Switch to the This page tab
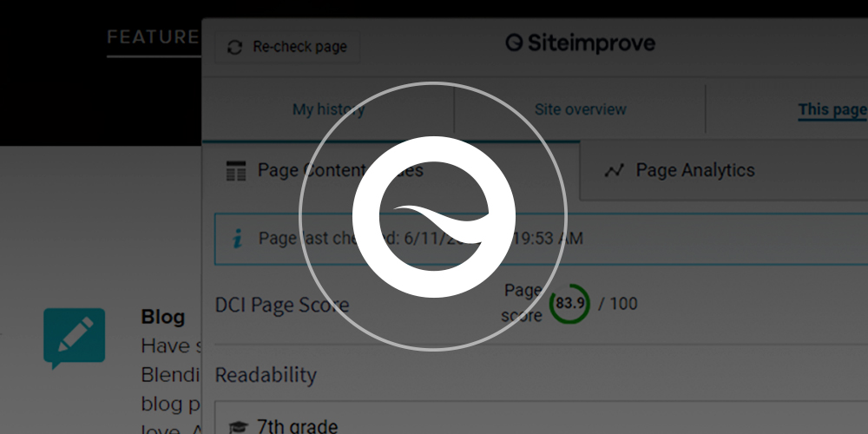868x434 pixels. tap(832, 109)
